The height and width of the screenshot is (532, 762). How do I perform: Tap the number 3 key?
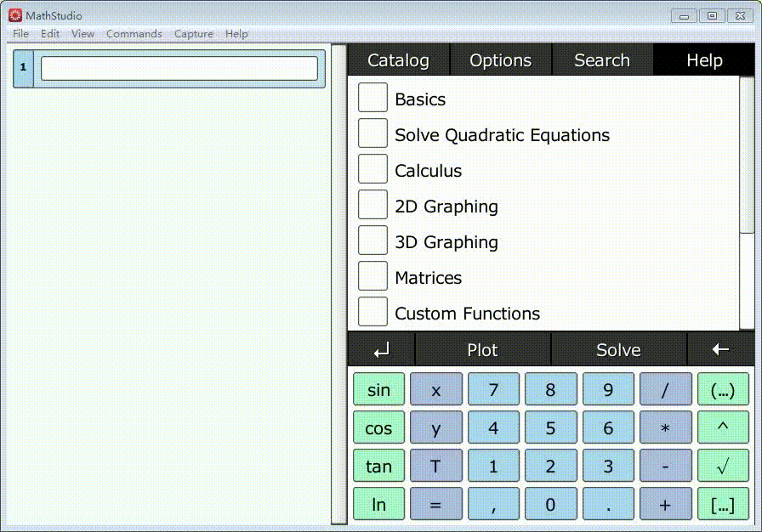pos(608,466)
